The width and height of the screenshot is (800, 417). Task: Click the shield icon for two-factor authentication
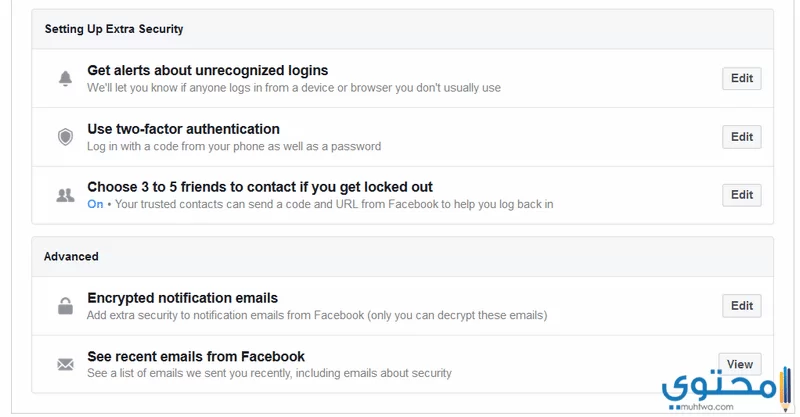coord(65,137)
